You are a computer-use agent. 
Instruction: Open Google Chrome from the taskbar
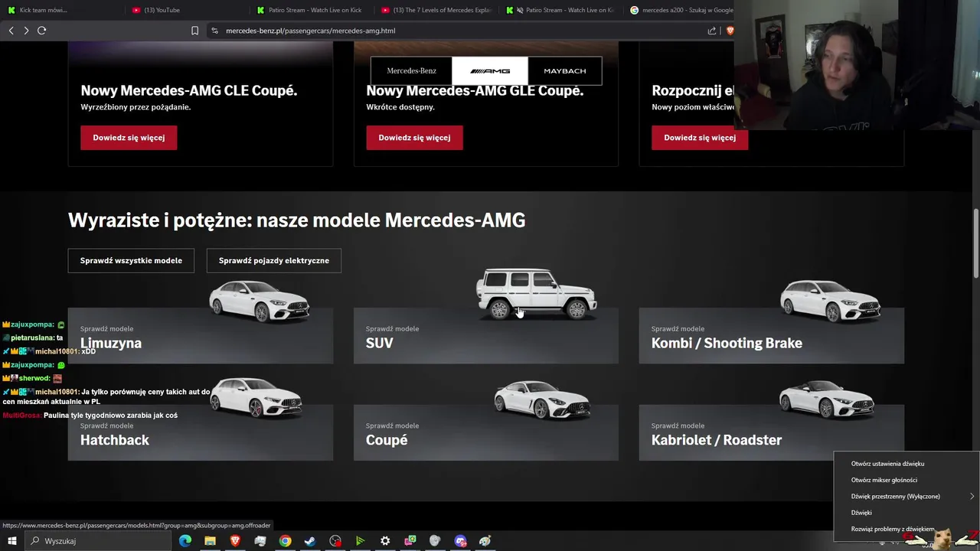tap(285, 541)
